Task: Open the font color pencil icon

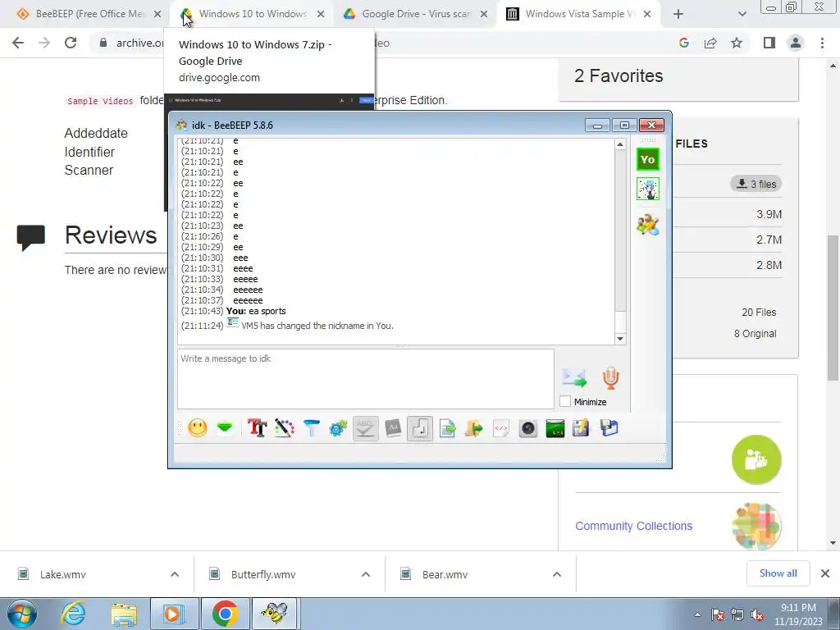Action: [x=285, y=428]
